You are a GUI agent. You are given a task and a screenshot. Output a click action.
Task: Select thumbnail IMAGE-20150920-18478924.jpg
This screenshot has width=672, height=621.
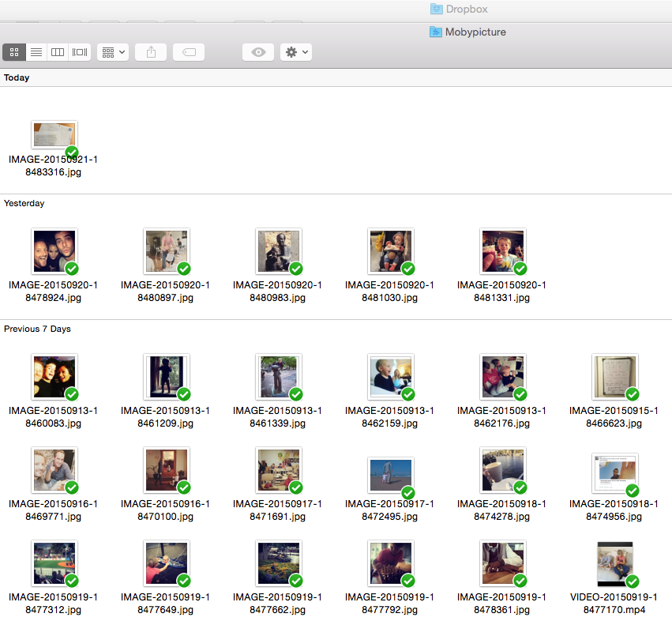(x=54, y=251)
